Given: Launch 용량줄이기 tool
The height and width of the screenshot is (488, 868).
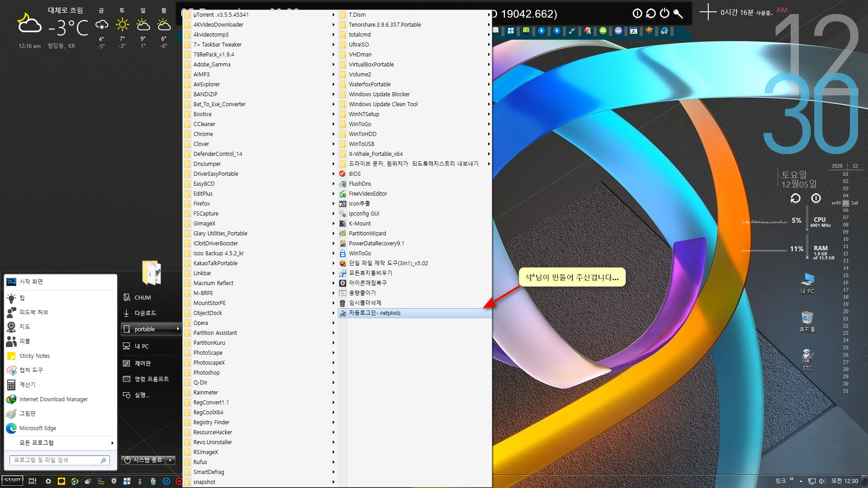Looking at the screenshot, I should click(x=415, y=293).
